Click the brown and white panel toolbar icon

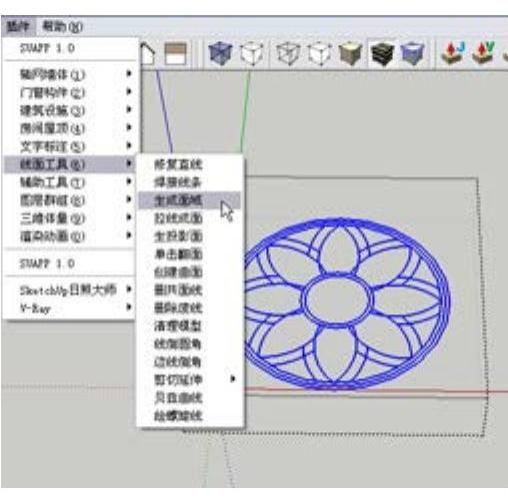pyautogui.click(x=175, y=54)
